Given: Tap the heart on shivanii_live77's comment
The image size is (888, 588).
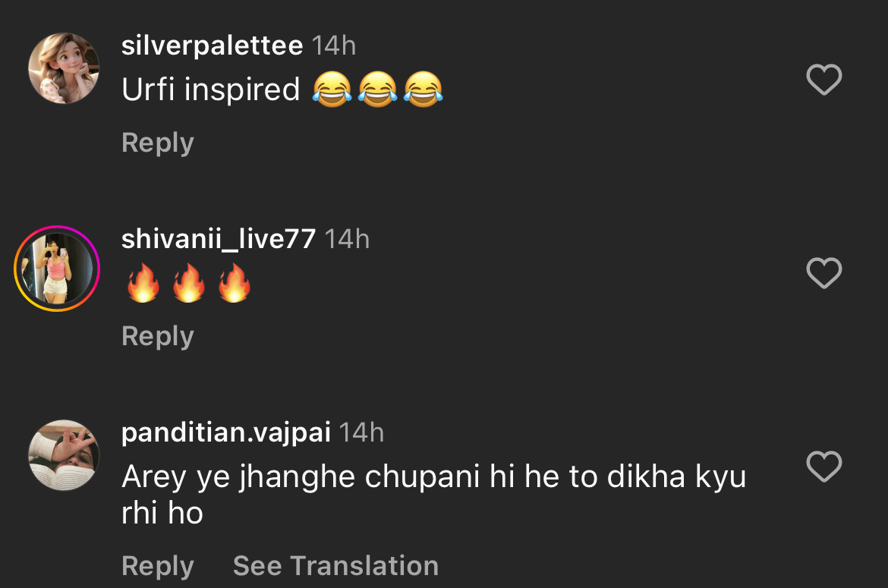Looking at the screenshot, I should 823,273.
